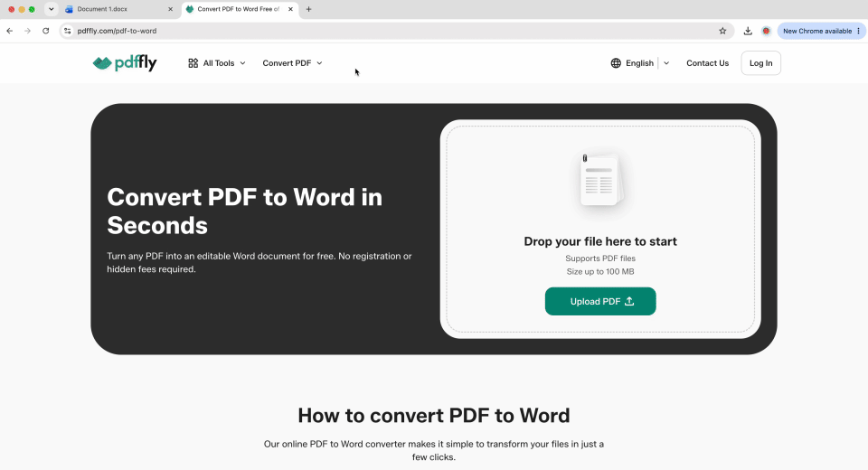The height and width of the screenshot is (470, 868).
Task: Go back to the previous page
Action: coord(9,31)
